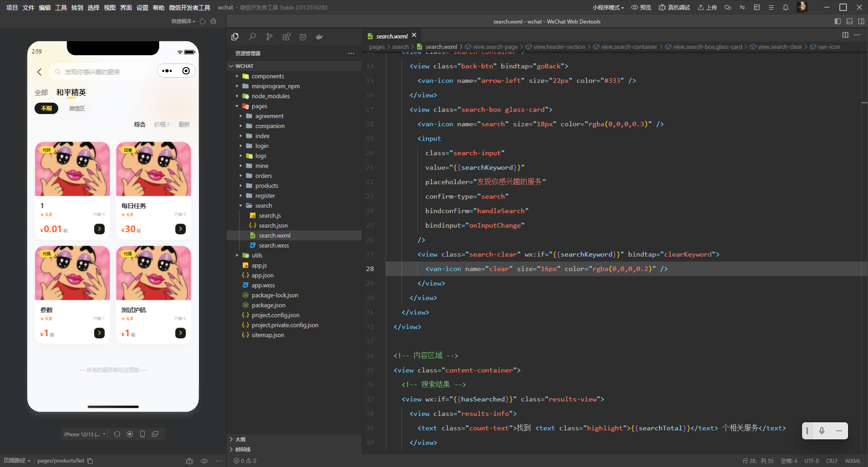
Task: Open the 工具 menu
Action: [61, 7]
